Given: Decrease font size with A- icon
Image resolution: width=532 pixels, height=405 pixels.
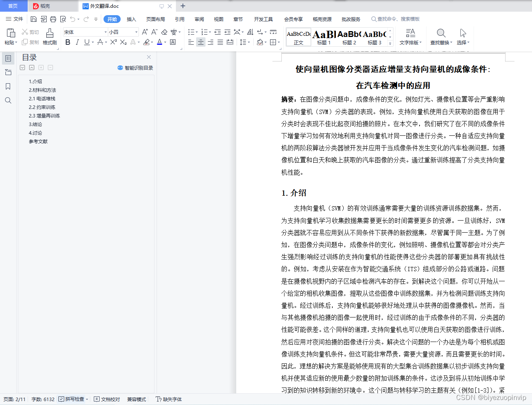Looking at the screenshot, I should click(155, 32).
